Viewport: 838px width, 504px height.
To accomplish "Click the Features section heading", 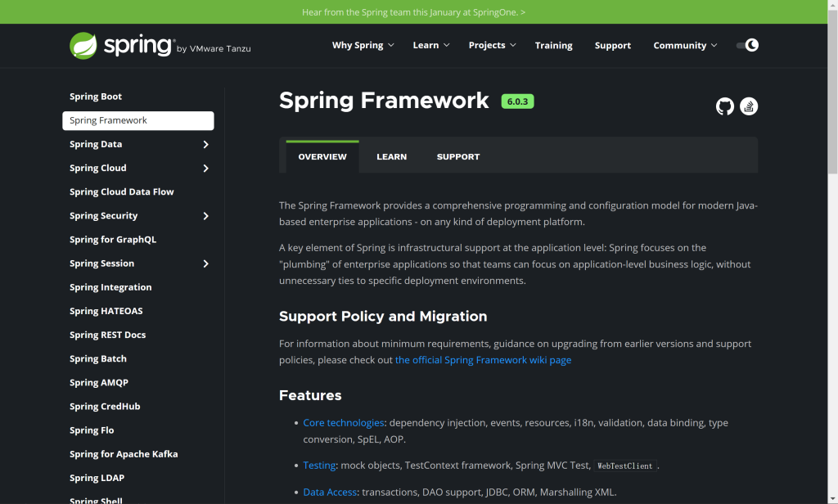I will tap(310, 395).
